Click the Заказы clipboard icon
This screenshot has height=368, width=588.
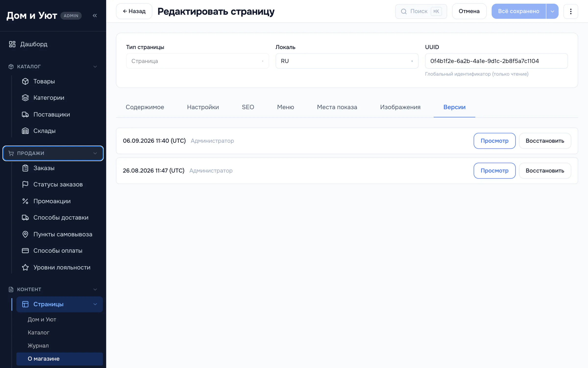pyautogui.click(x=25, y=168)
